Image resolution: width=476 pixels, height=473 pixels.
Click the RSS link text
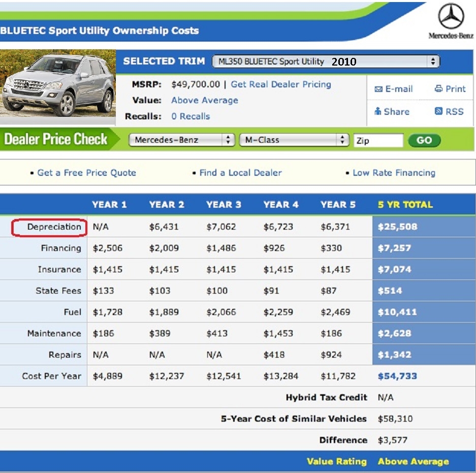tap(455, 111)
